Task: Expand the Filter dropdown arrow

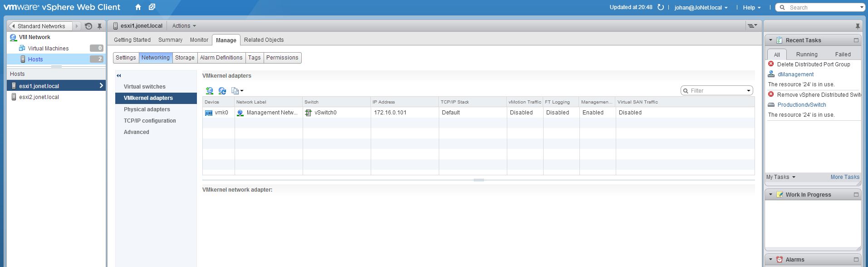Action: click(x=749, y=91)
